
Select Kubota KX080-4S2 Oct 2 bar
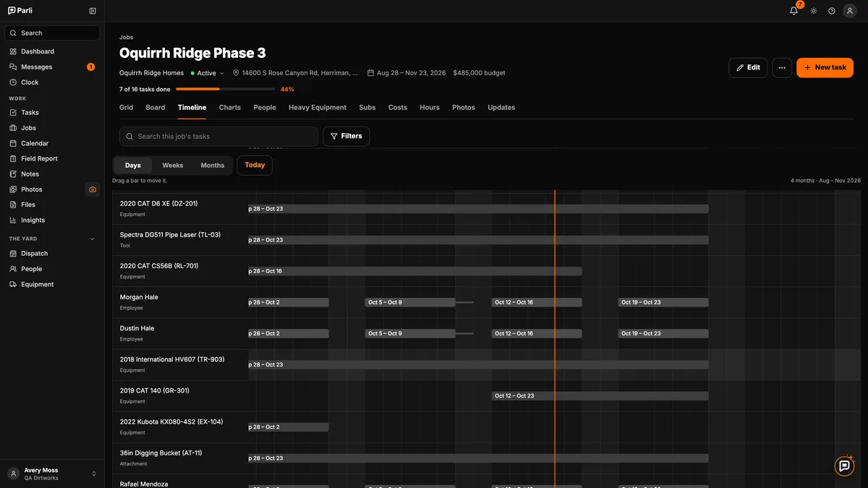coord(288,427)
